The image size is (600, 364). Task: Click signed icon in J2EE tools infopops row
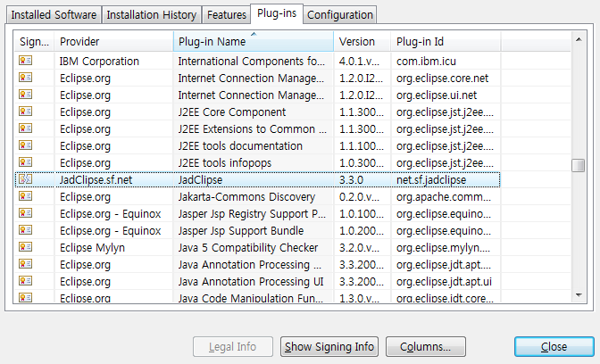click(x=25, y=162)
